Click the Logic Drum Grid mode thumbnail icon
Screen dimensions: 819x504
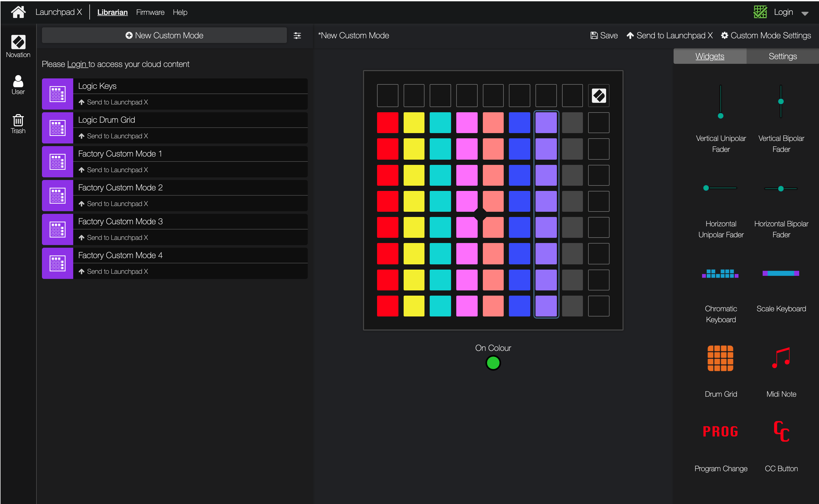[x=57, y=128]
